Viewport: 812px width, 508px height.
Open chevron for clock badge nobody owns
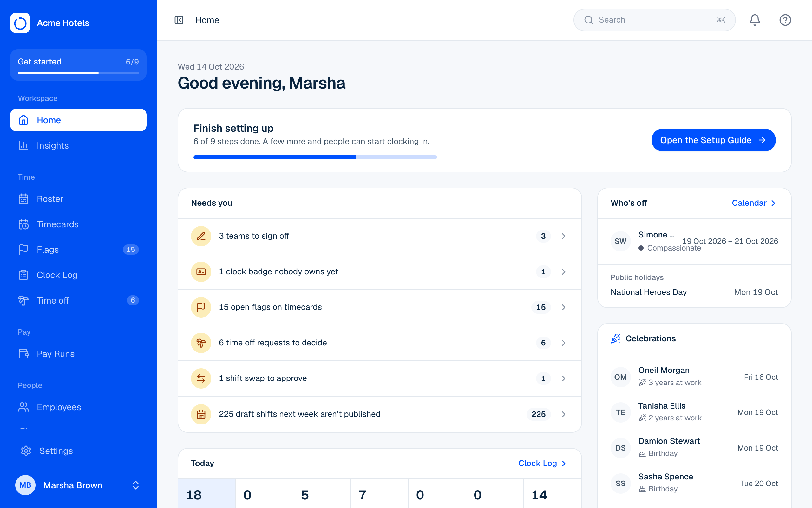564,272
